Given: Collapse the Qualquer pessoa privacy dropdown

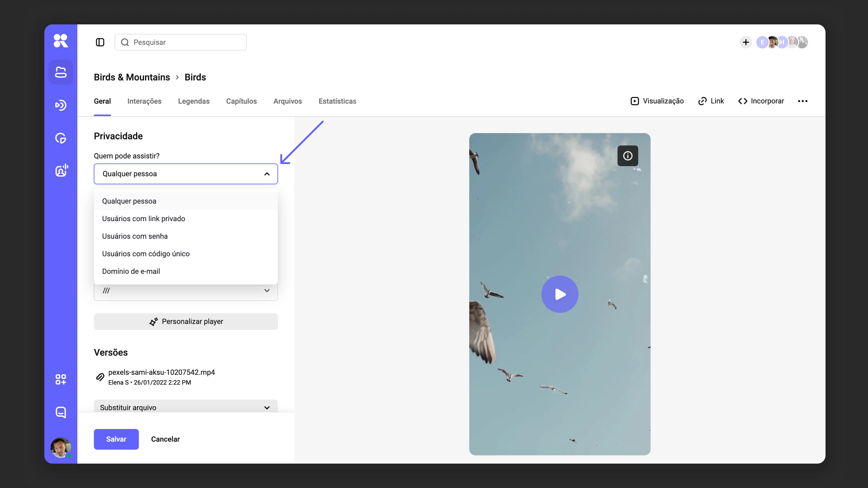Looking at the screenshot, I should tap(186, 174).
